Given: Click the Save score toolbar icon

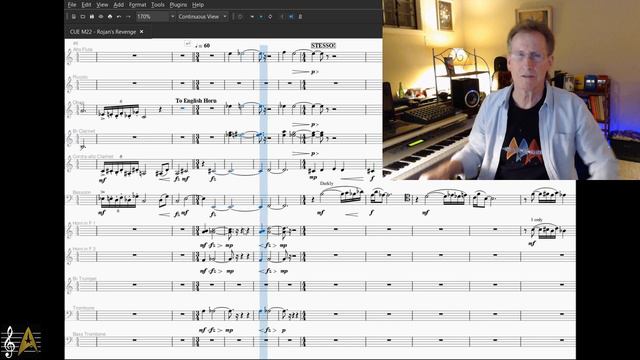Looking at the screenshot, I should [91, 17].
